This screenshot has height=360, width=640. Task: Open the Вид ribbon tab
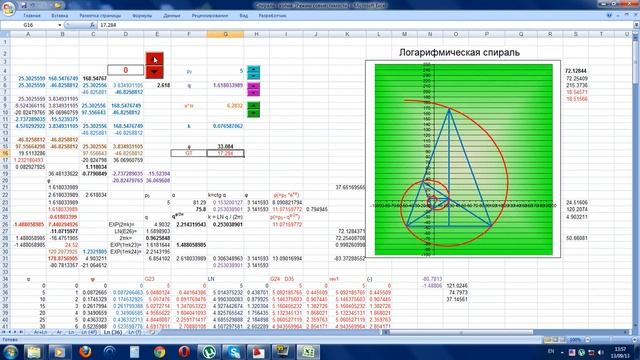coord(244,16)
